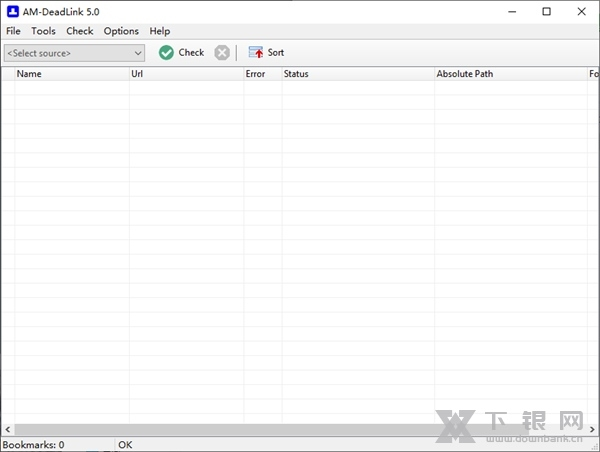Viewport: 600px width, 452px height.
Task: Maximize the AM-DeadLink window
Action: 546,12
